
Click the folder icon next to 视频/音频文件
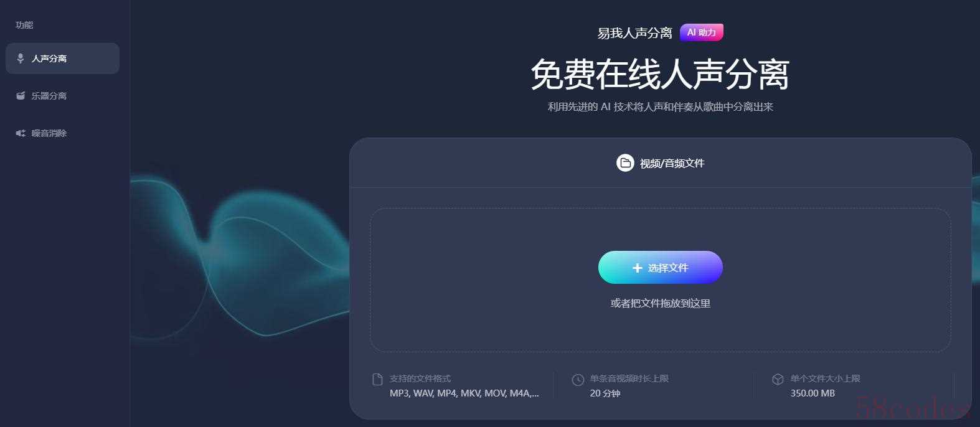(x=625, y=163)
